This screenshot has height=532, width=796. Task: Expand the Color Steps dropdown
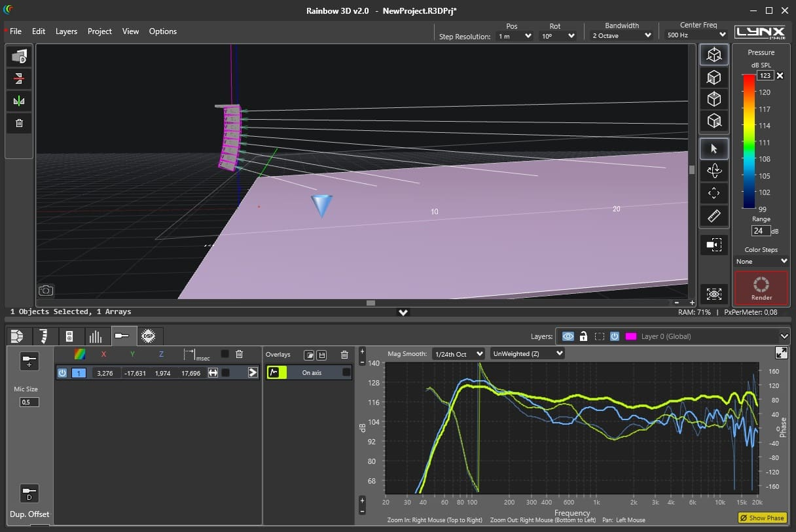pyautogui.click(x=761, y=261)
